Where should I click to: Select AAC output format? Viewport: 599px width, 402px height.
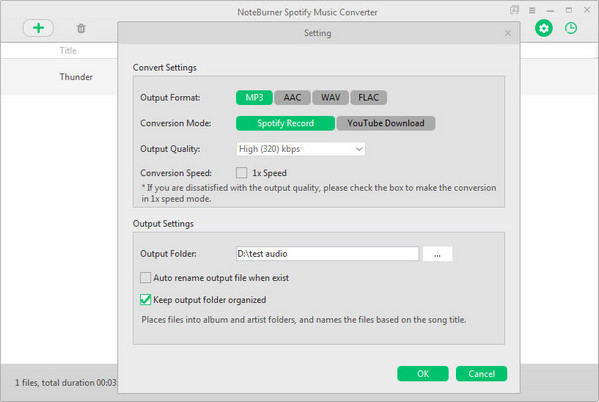tap(292, 97)
